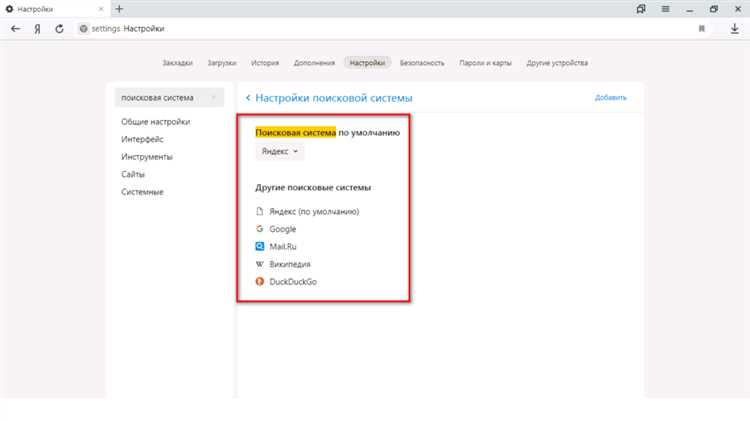This screenshot has width=750, height=421.
Task: Select Google in other search engines list
Action: (x=282, y=229)
